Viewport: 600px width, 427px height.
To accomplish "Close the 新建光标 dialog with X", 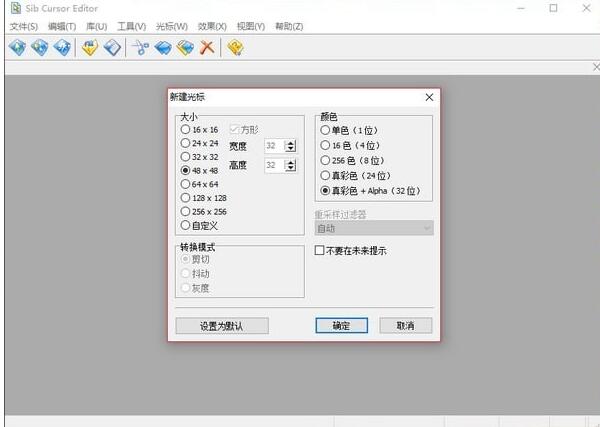I will coord(429,97).
